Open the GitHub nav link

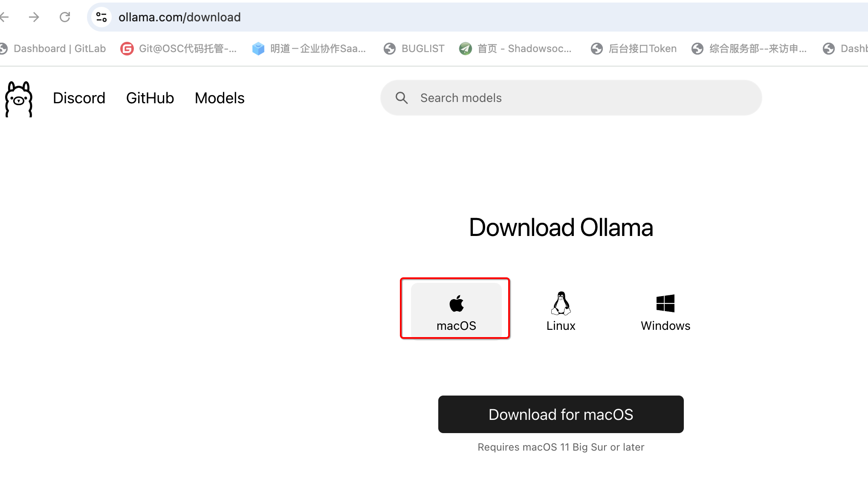150,98
